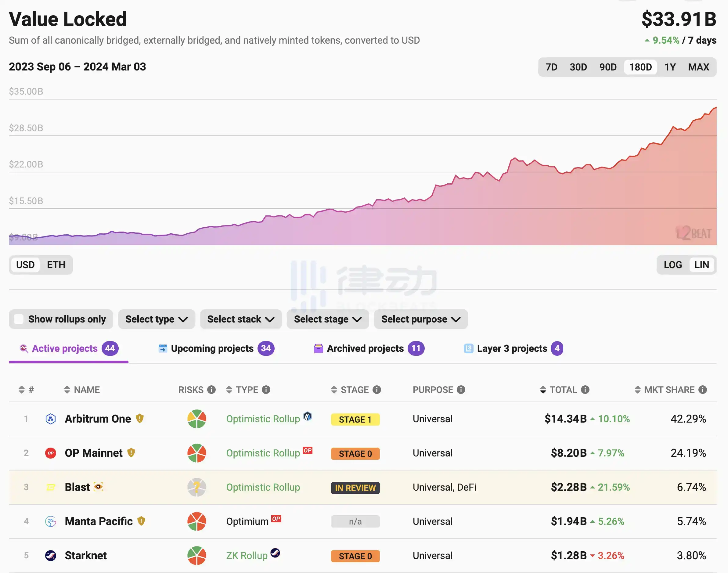Click info icon next to RISKS header
This screenshot has width=728, height=573.
coord(211,390)
